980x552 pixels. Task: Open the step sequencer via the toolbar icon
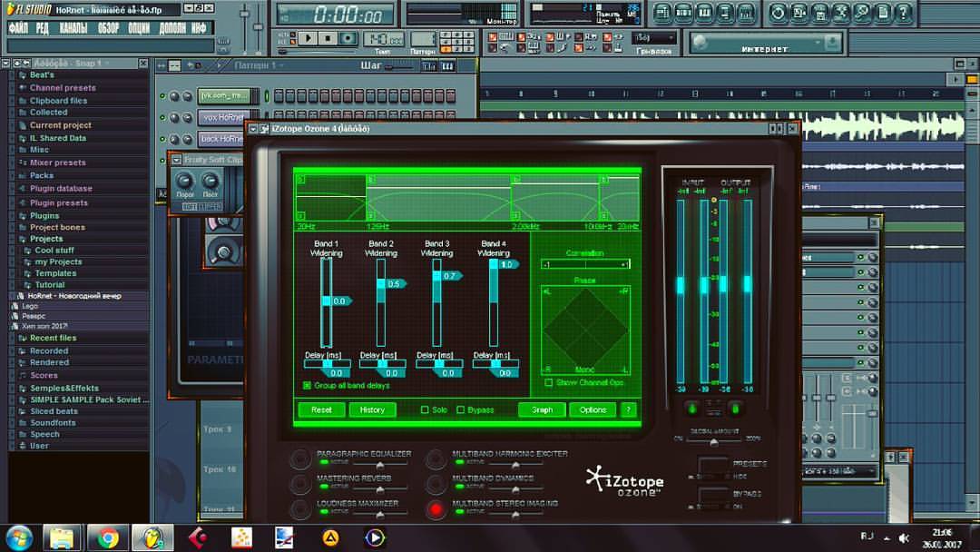[683, 13]
